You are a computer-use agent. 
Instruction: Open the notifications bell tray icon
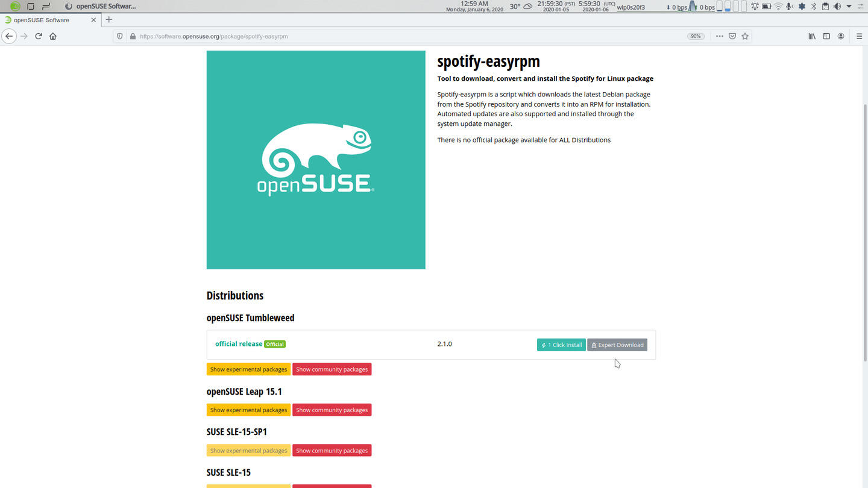[x=755, y=6]
